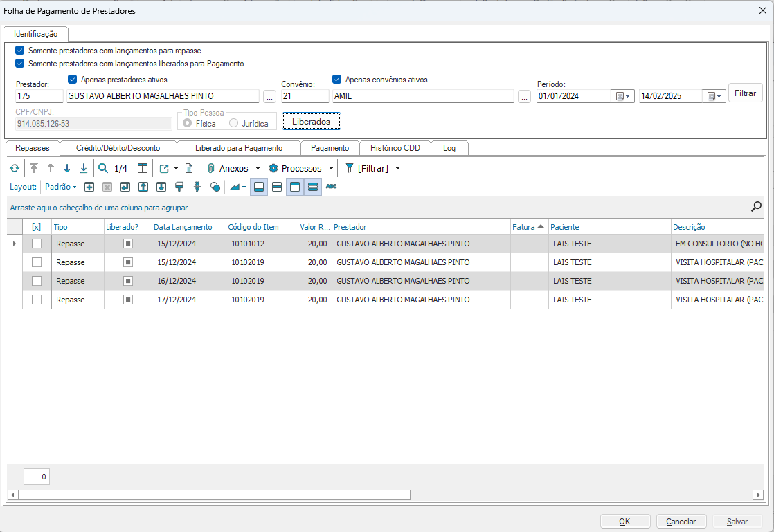Click the Liberados button
Viewport: 774px width, 532px height.
tap(312, 121)
